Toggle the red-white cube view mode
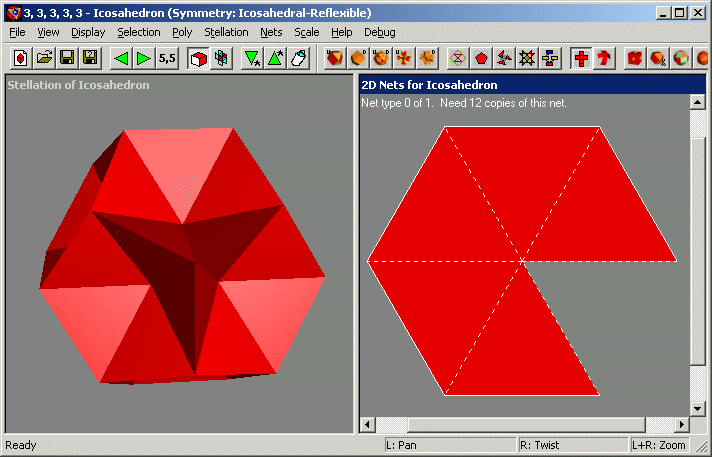712x457 pixels. coord(198,58)
